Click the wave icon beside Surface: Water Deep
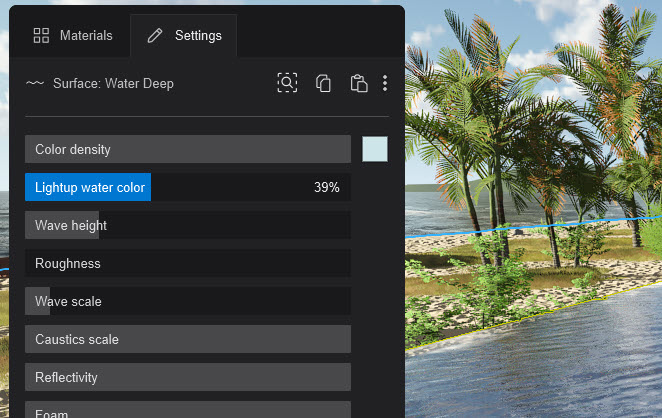This screenshot has height=418, width=662. [35, 84]
